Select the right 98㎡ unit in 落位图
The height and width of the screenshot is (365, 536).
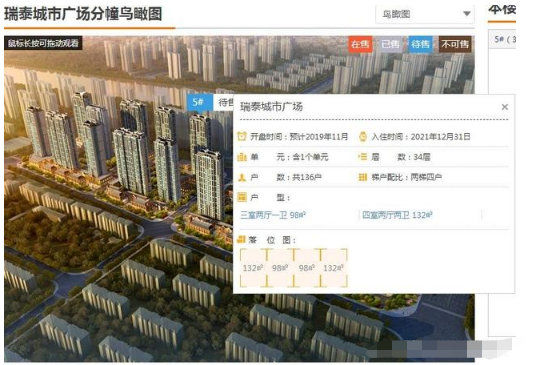click(307, 268)
